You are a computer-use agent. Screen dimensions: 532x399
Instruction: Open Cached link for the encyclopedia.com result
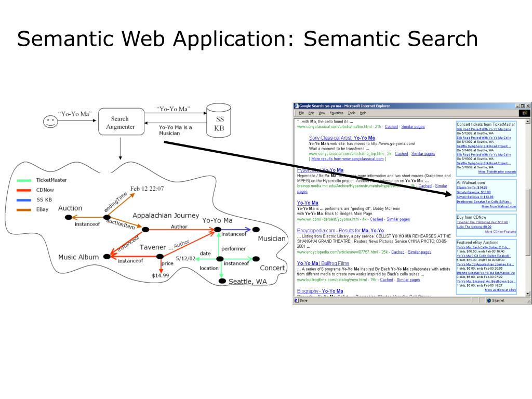click(397, 252)
